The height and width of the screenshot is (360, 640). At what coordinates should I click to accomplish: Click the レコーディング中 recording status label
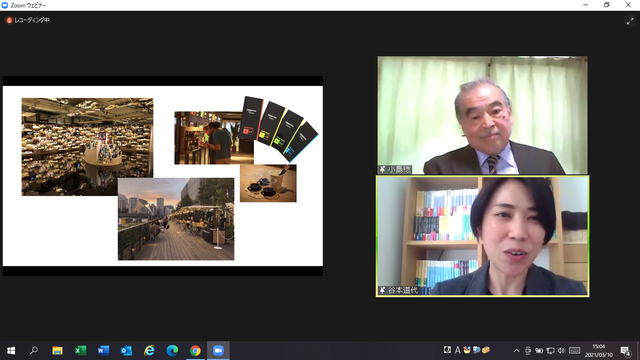pos(32,20)
